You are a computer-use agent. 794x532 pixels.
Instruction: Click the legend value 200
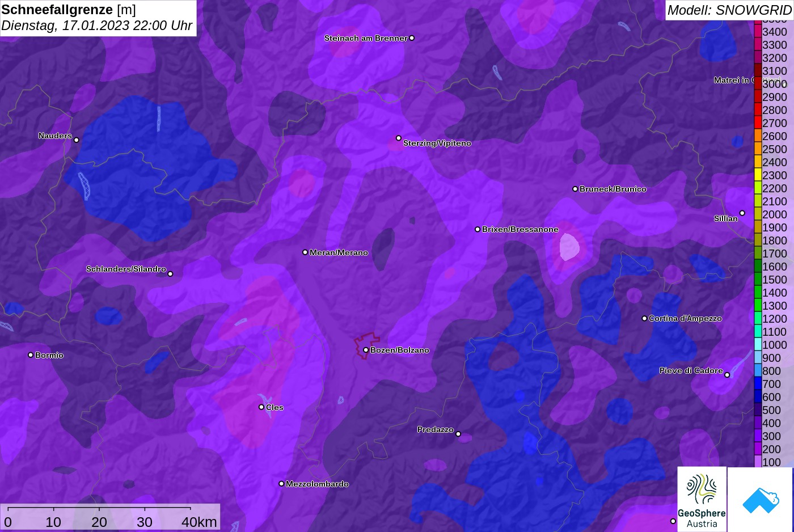click(x=771, y=449)
